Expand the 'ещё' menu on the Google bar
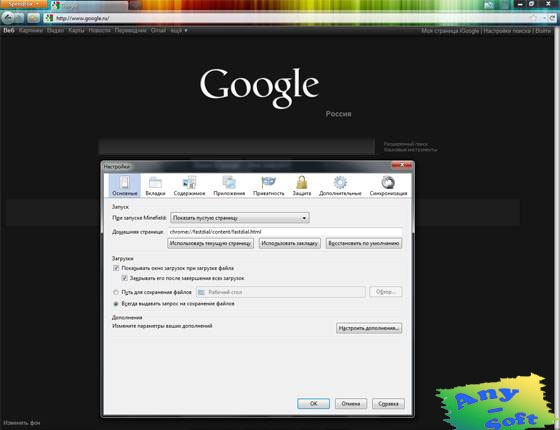560x430 pixels. 179,31
